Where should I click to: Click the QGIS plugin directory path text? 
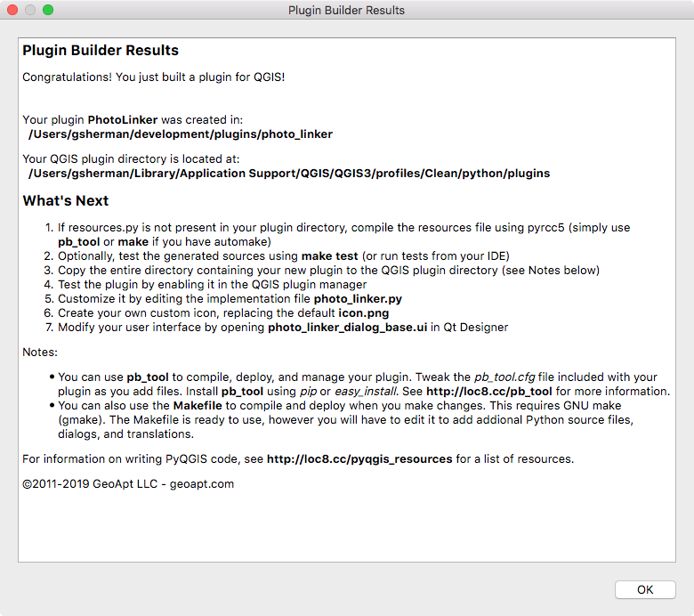pyautogui.click(x=289, y=174)
